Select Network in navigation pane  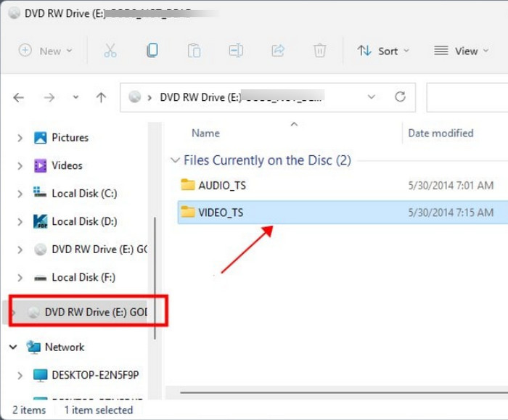click(x=65, y=347)
